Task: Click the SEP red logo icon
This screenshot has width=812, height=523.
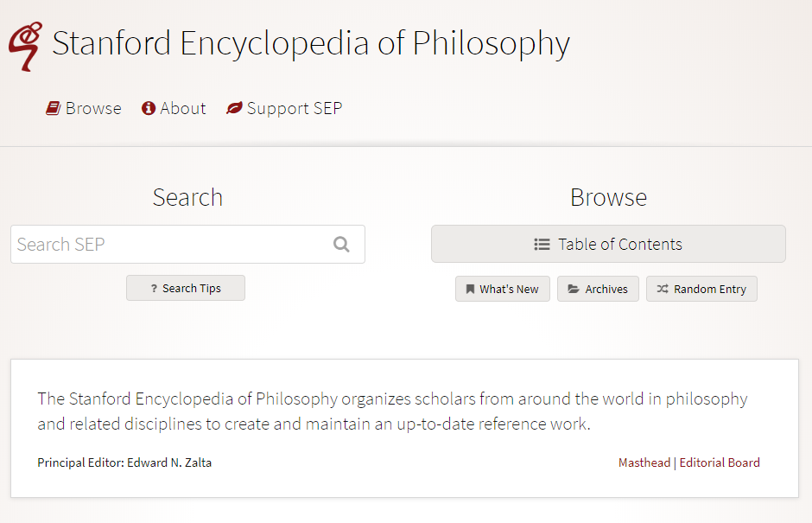Action: (24, 47)
